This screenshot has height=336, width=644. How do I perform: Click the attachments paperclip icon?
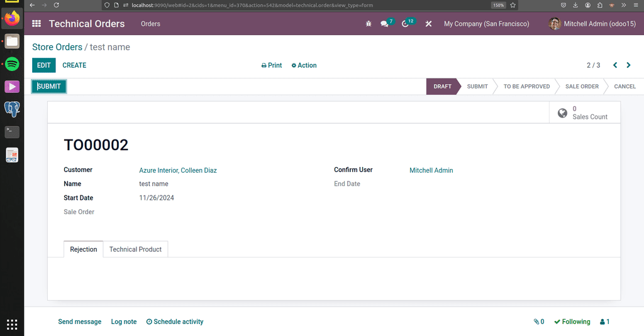click(x=536, y=322)
